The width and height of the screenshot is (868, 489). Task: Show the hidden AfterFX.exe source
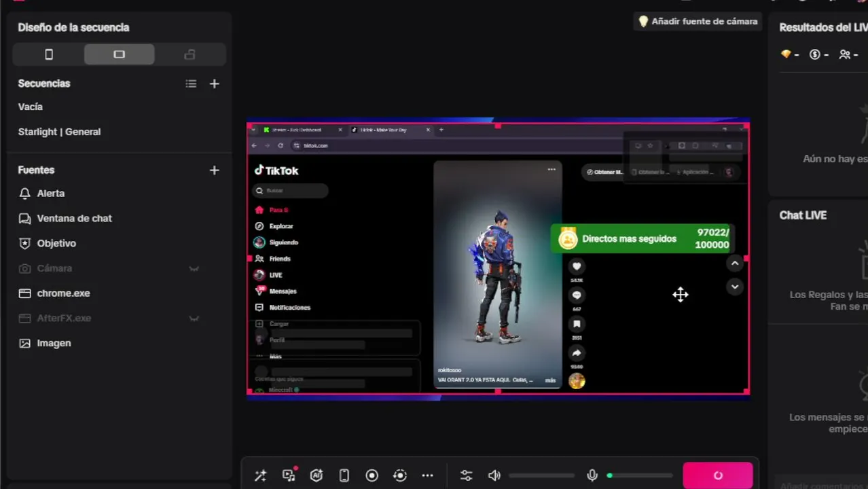[194, 319]
